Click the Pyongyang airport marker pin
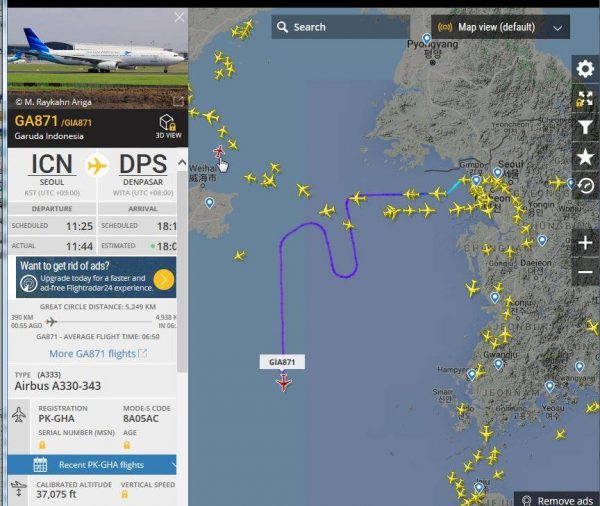Image resolution: width=600 pixels, height=506 pixels. (x=426, y=39)
